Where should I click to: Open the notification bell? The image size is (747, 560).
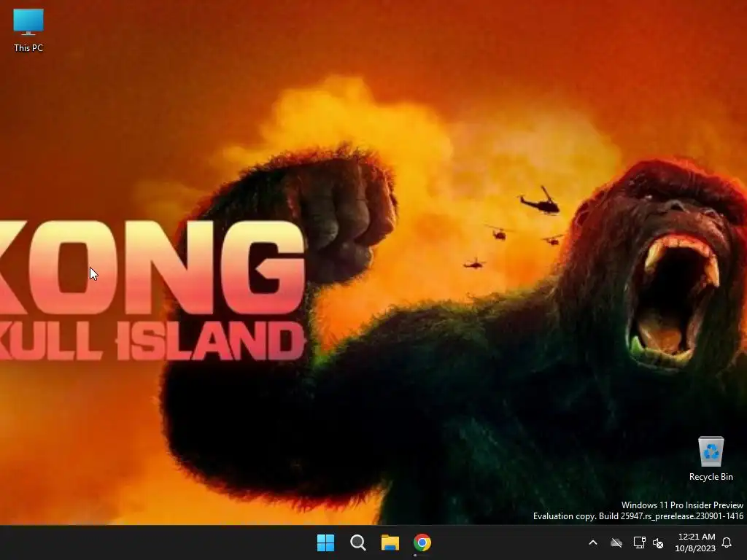[727, 542]
